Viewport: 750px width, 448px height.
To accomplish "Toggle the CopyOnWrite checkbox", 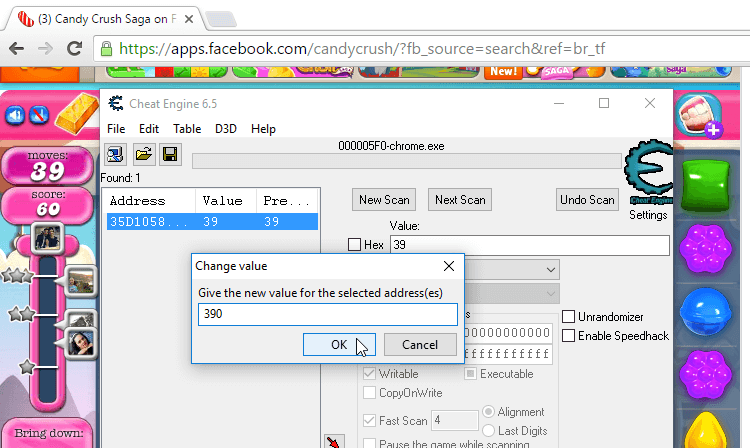I will click(x=369, y=393).
